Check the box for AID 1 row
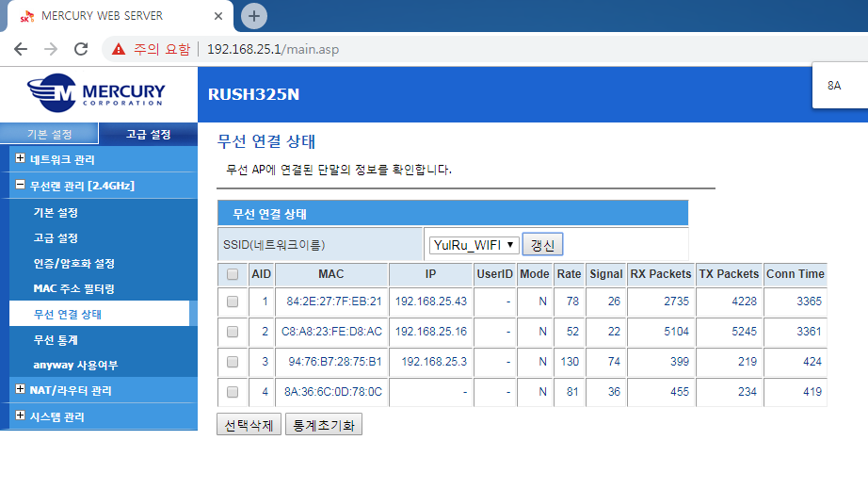The height and width of the screenshot is (489, 868). (x=233, y=302)
